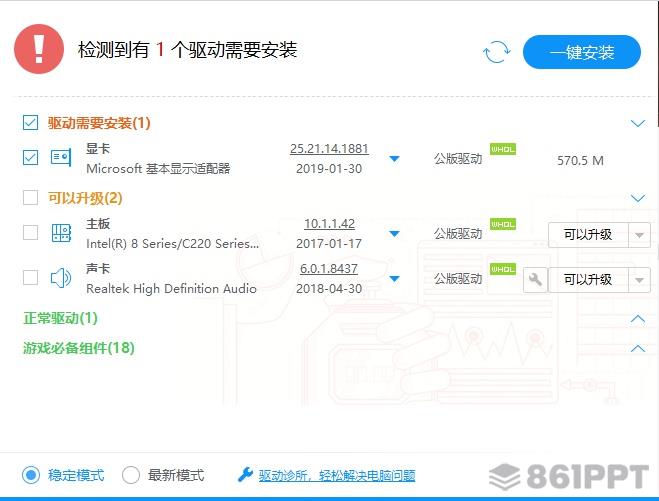Open version dropdown for 6.0.1.8437
659x501 pixels.
(394, 279)
